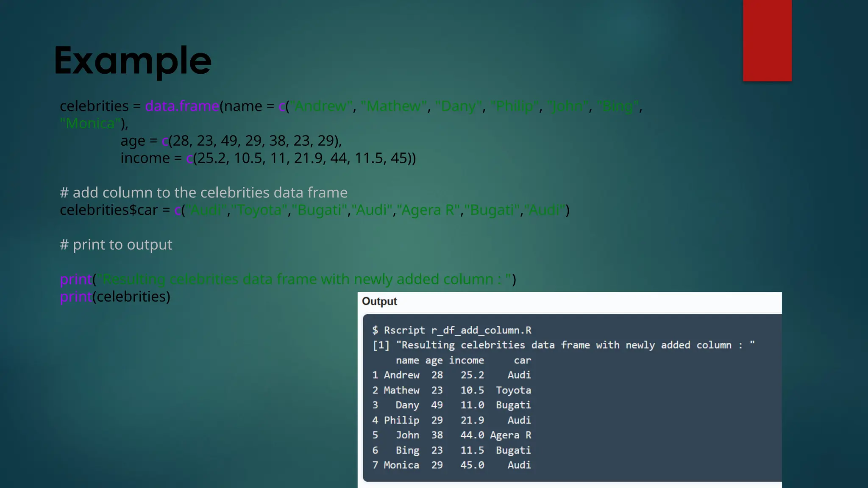This screenshot has width=868, height=488.
Task: Click the 'Output' heading label
Action: (379, 302)
